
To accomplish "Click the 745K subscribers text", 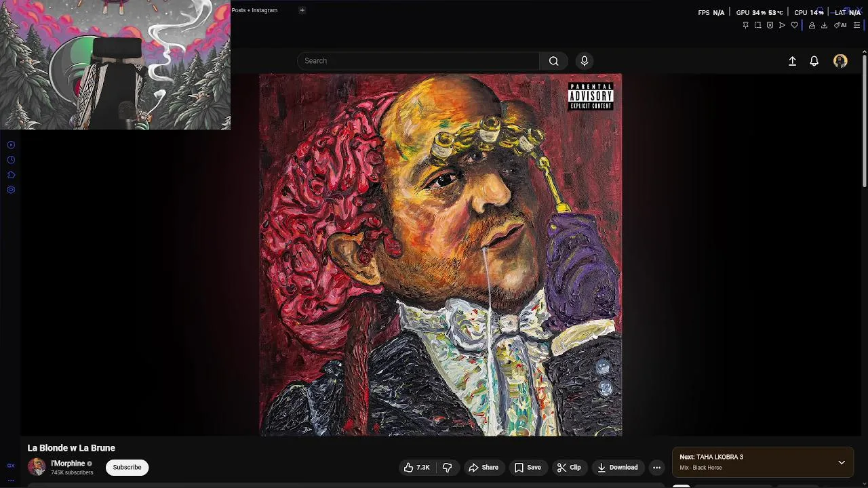I will tap(72, 472).
